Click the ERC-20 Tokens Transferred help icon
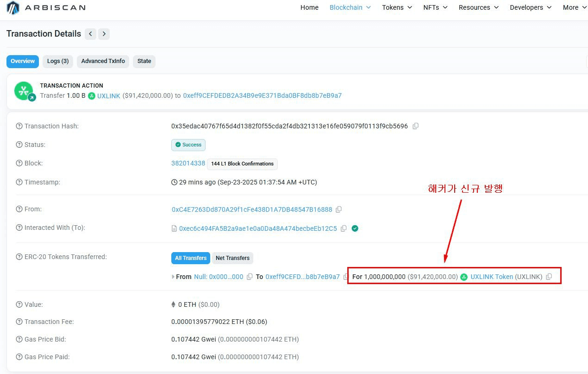 pos(19,257)
